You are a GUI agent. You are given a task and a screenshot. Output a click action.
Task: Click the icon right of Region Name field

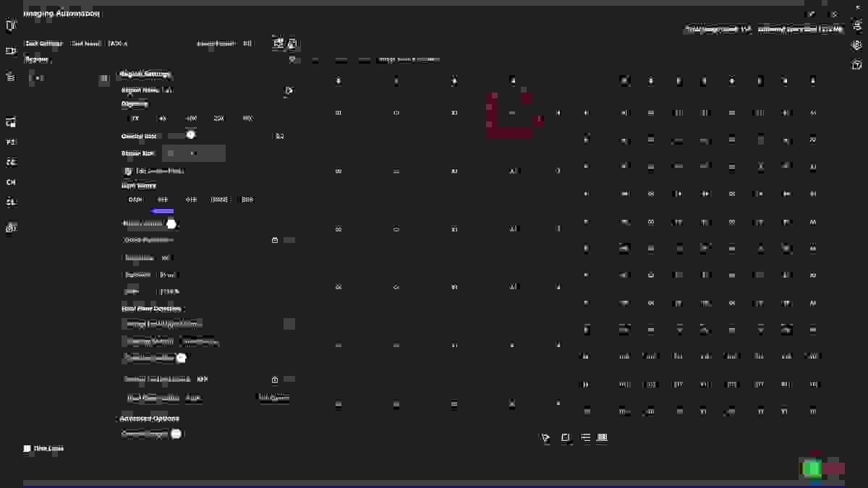pos(289,90)
